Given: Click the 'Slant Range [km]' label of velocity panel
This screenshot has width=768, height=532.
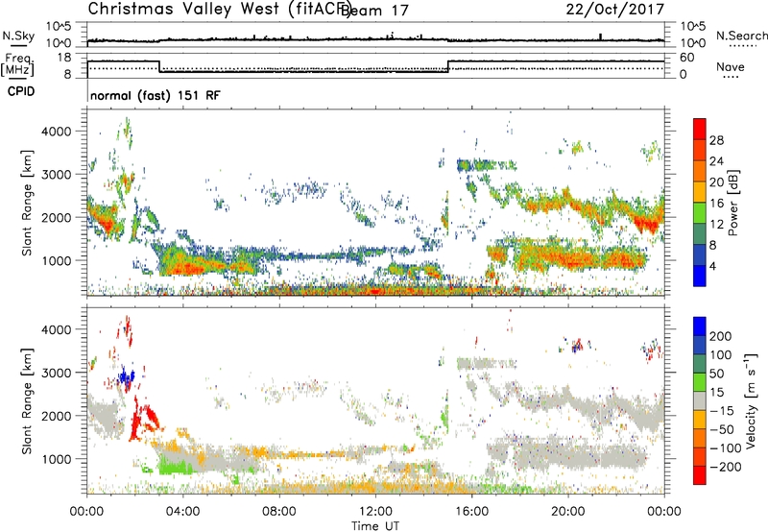Looking at the screenshot, I should click(x=27, y=400).
